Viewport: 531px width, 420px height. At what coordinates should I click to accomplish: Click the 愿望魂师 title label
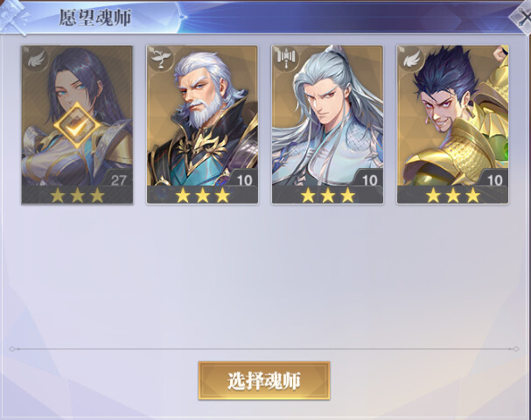(x=95, y=17)
